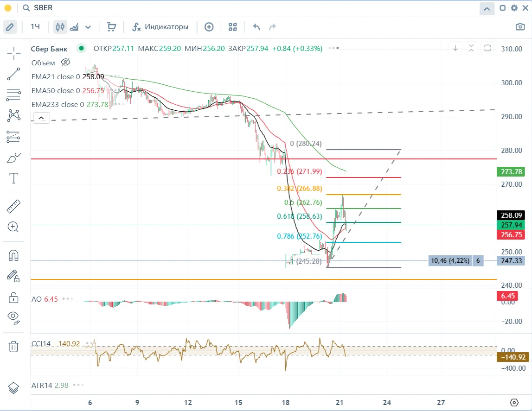Select the trend line drawing tool
The image size is (532, 411).
tap(13, 74)
